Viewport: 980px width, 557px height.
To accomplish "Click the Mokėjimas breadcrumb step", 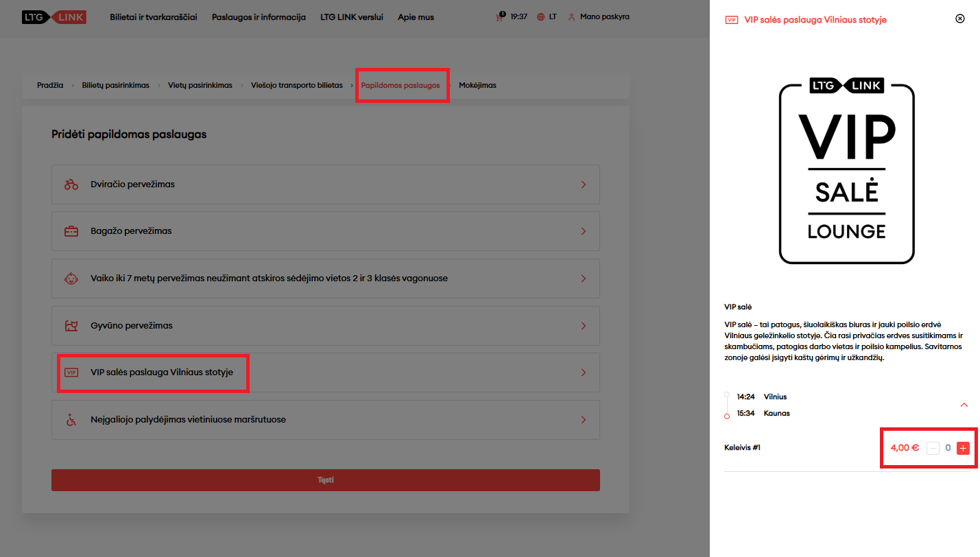I will [477, 85].
